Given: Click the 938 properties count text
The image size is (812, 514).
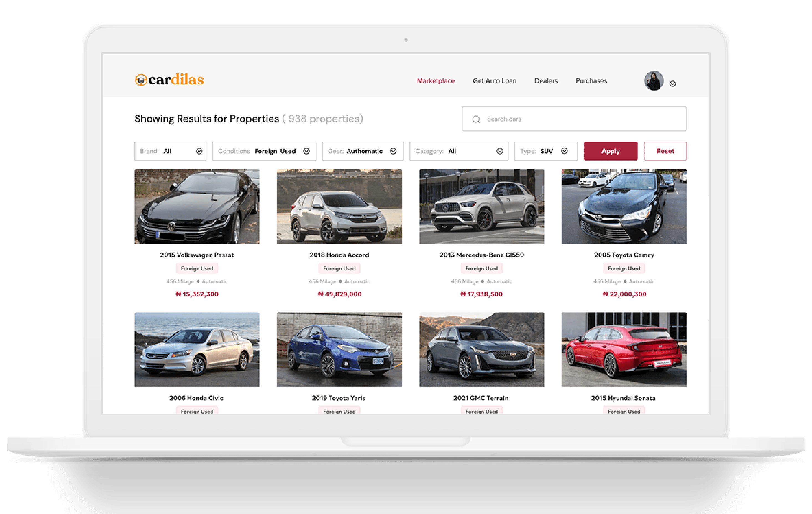Looking at the screenshot, I should click(x=323, y=119).
